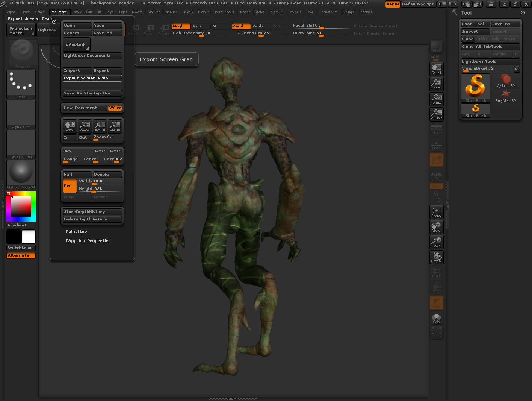
Task: Toggle the WSize button
Action: [x=115, y=108]
